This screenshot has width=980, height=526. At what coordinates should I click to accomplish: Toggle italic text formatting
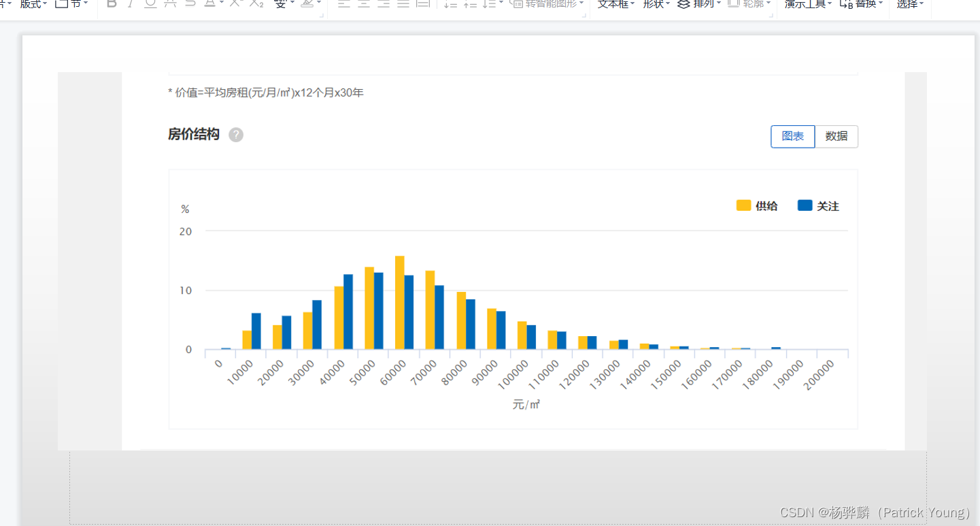pyautogui.click(x=130, y=3)
